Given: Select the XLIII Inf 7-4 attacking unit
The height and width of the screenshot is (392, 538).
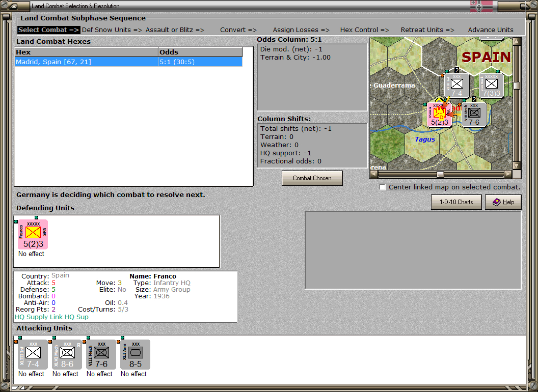Looking at the screenshot, I should coord(33,354).
